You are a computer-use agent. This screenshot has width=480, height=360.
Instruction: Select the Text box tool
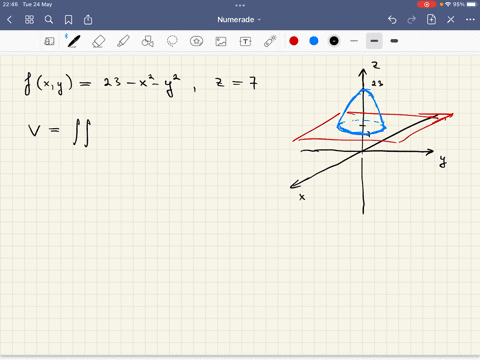pos(245,41)
